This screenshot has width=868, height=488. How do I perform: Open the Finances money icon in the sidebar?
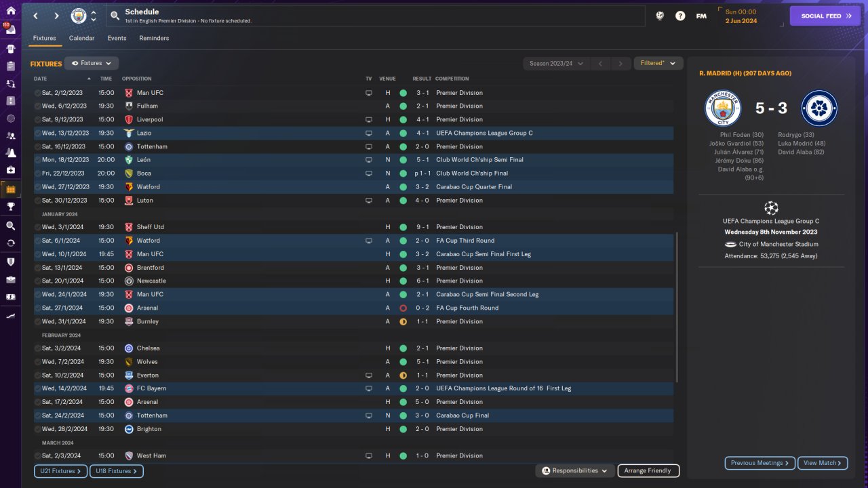[x=10, y=297]
